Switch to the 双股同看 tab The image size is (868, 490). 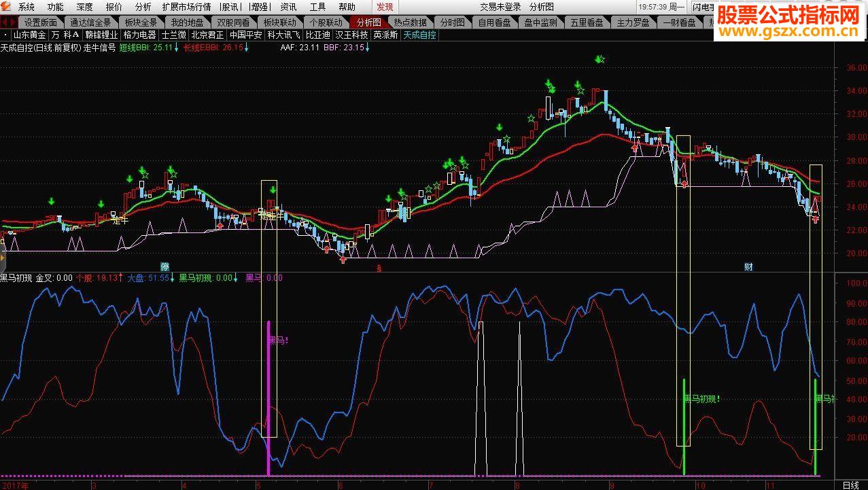click(x=234, y=22)
